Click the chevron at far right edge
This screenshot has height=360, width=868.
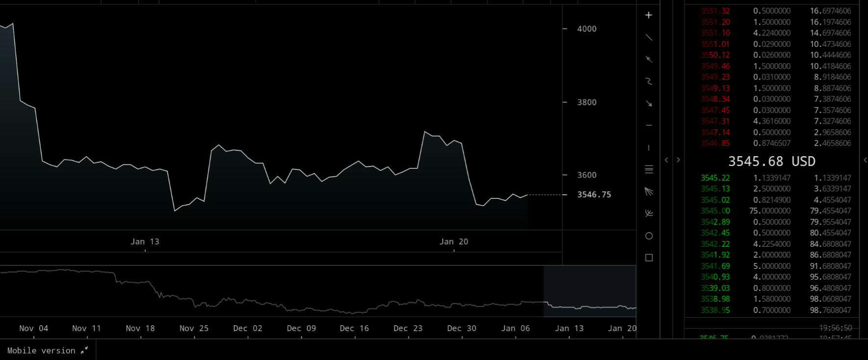pos(865,160)
